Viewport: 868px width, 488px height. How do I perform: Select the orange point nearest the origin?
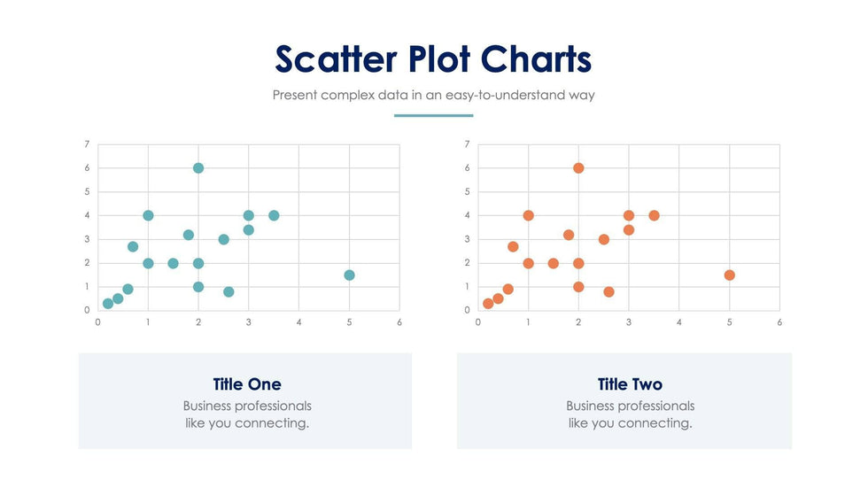click(x=488, y=304)
